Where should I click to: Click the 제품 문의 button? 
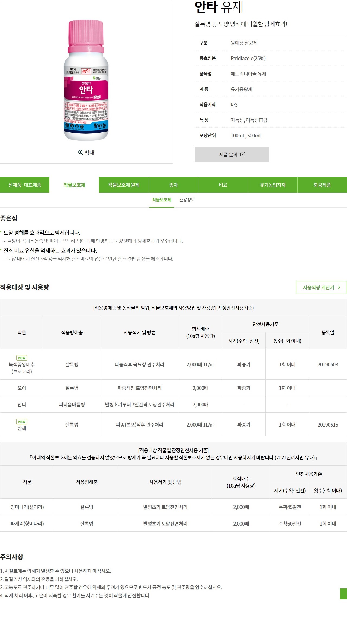[x=232, y=154]
